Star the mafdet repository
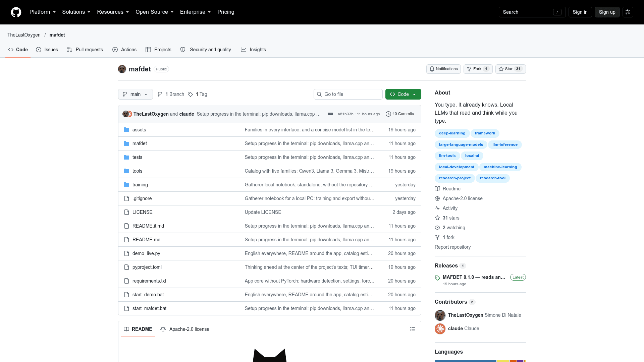Screen dimensions: 644x362 [x=511, y=69]
